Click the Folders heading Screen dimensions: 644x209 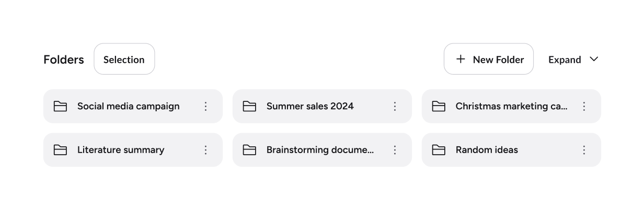(64, 60)
